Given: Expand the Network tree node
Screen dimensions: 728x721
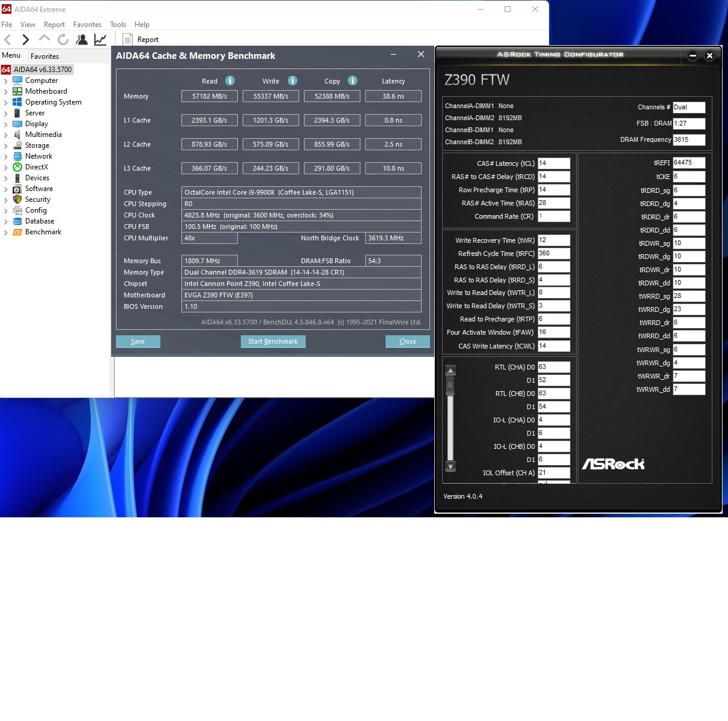Looking at the screenshot, I should (6, 156).
